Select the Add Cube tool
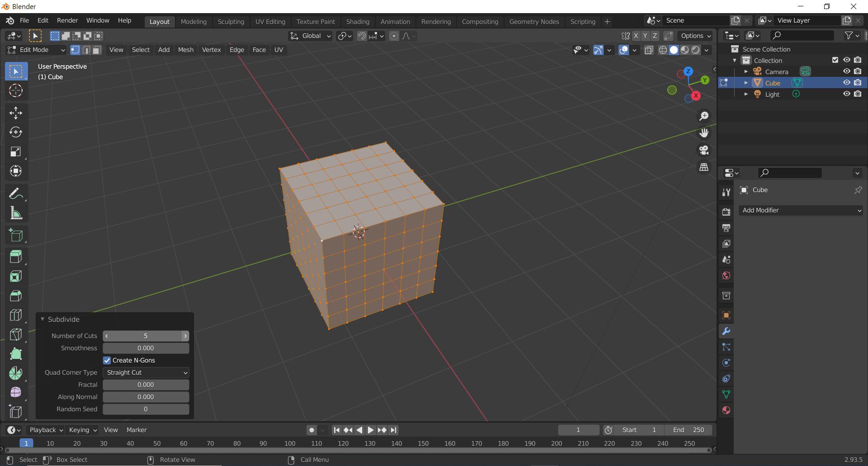The height and width of the screenshot is (466, 868). coord(16,235)
